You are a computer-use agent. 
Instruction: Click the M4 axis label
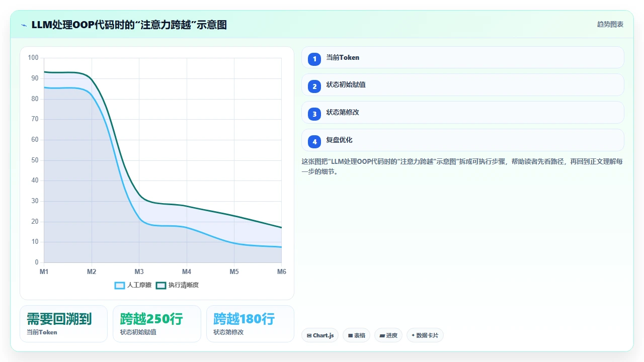pyautogui.click(x=187, y=271)
